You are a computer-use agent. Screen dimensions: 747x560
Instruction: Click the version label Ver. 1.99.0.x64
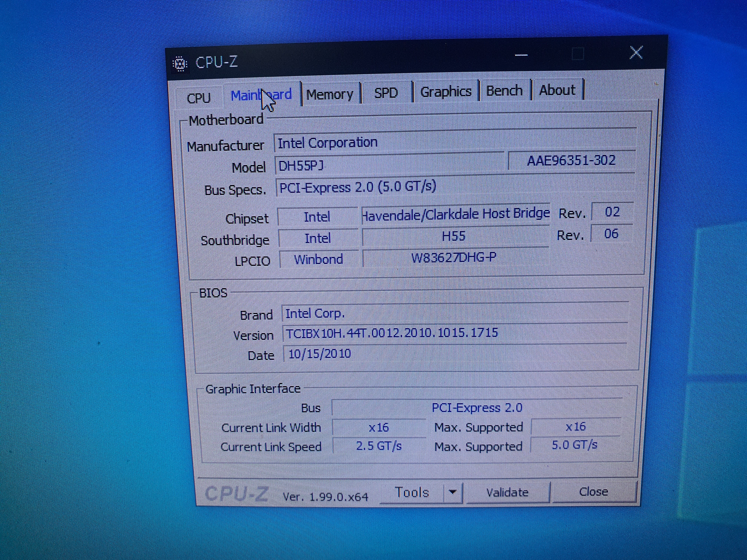click(325, 497)
